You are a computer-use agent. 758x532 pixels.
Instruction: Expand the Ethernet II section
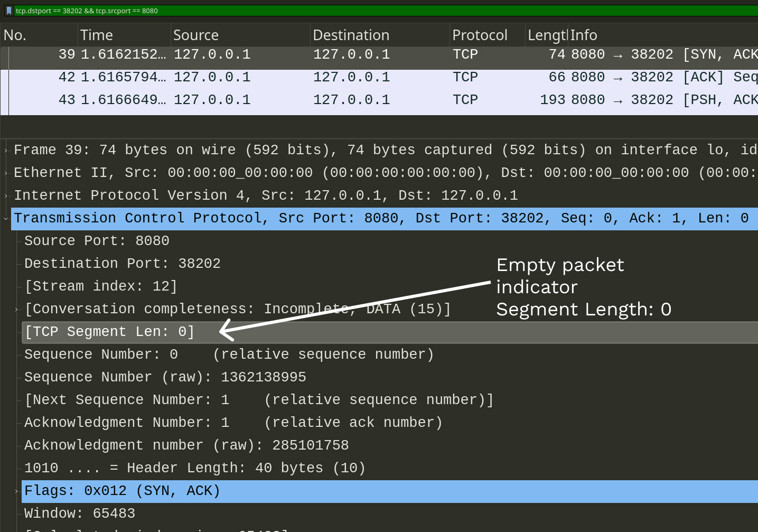5,172
